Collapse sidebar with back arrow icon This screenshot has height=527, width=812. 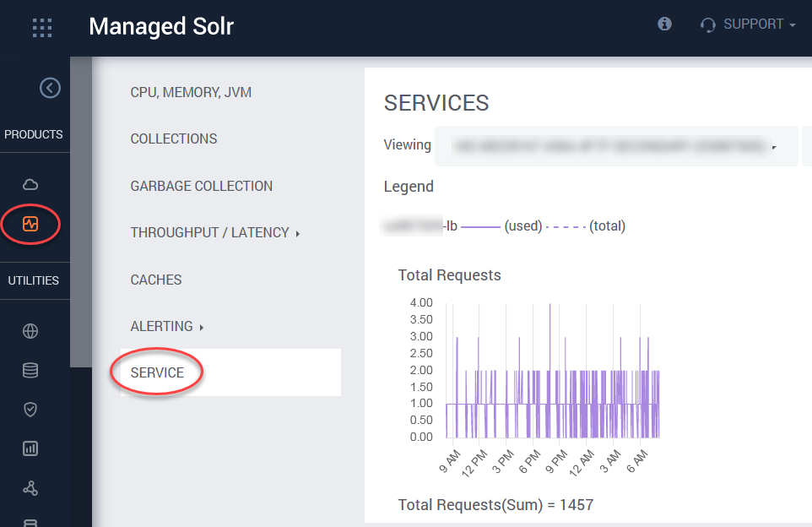point(51,88)
